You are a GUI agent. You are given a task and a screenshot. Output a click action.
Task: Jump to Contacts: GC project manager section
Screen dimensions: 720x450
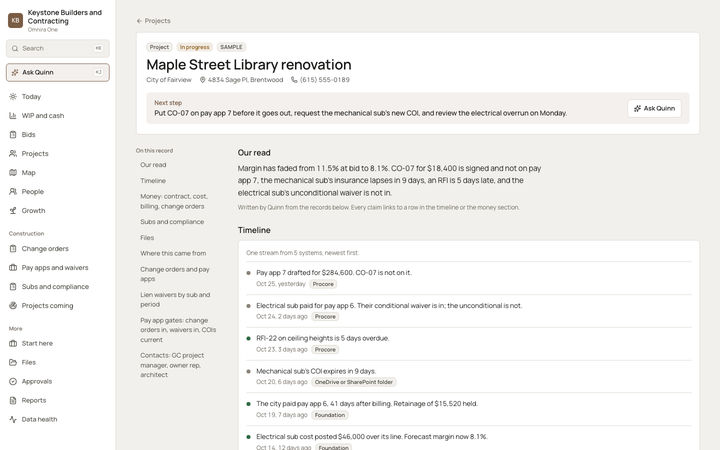pyautogui.click(x=172, y=365)
